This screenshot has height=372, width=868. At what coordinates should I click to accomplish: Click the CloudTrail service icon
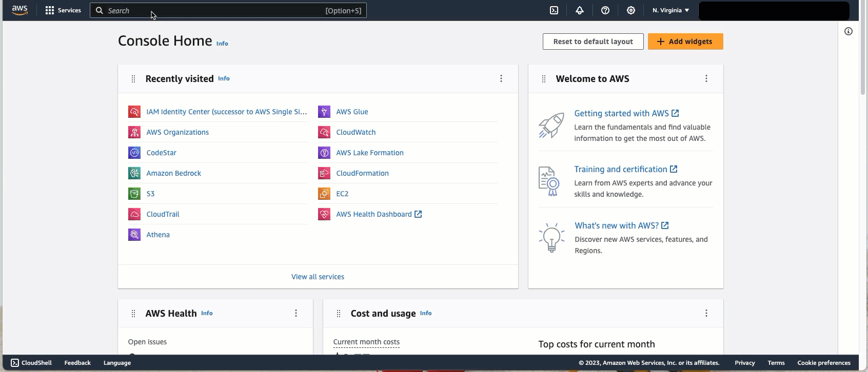click(x=134, y=214)
